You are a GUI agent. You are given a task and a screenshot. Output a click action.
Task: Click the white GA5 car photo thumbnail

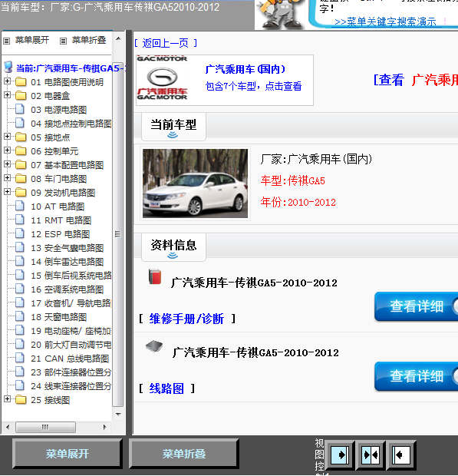click(195, 183)
